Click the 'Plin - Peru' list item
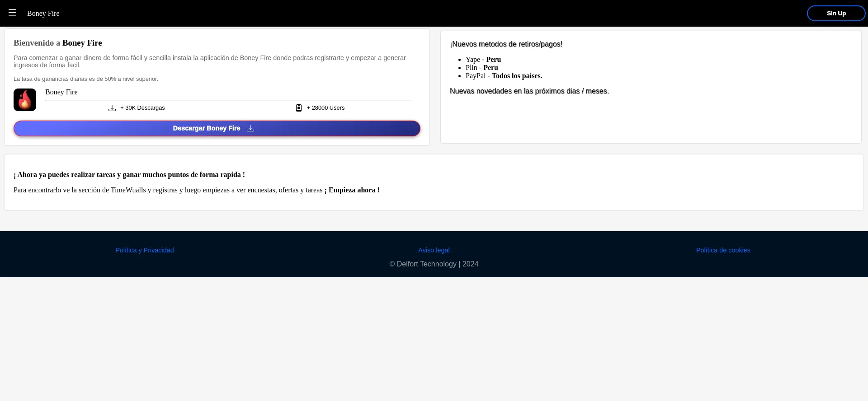868x401 pixels. [482, 68]
